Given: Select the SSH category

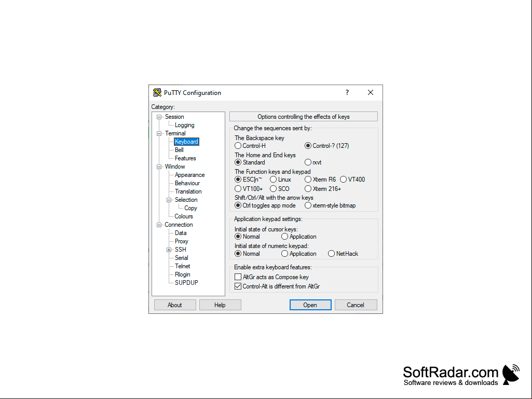Looking at the screenshot, I should (x=181, y=250).
